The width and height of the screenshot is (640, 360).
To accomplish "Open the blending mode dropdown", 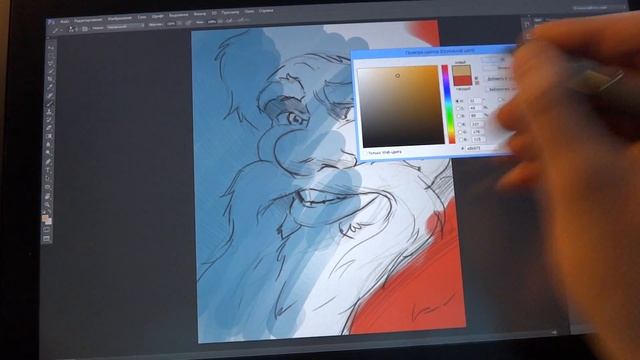I will coord(125,26).
